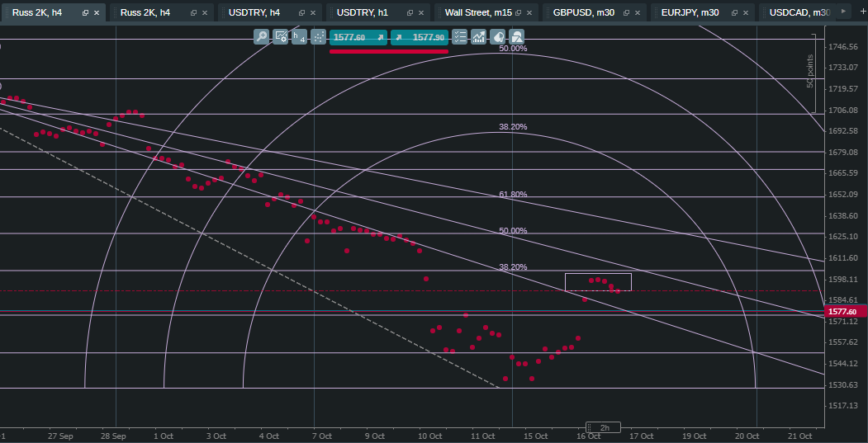Close the USDTRY, h4 tab

pyautogui.click(x=313, y=12)
